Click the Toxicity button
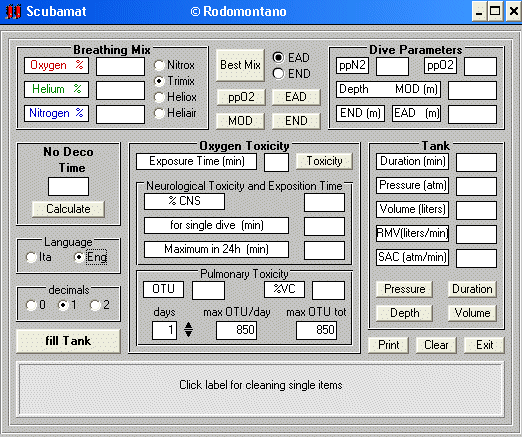The width and height of the screenshot is (522, 437). pyautogui.click(x=324, y=161)
